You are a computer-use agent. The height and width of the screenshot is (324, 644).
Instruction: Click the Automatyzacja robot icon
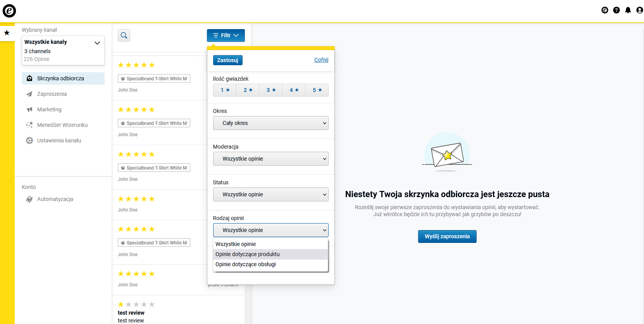tap(29, 199)
